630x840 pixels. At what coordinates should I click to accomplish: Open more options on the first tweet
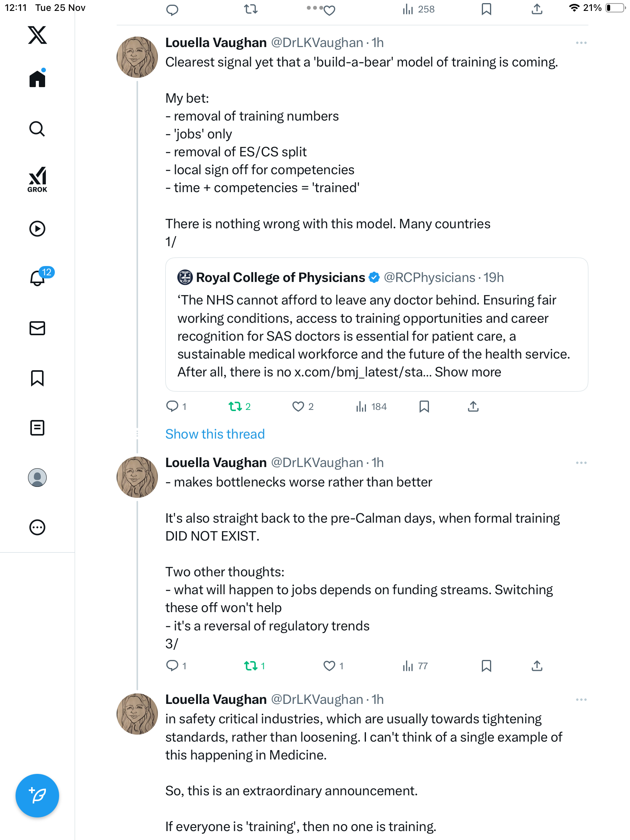pyautogui.click(x=581, y=43)
